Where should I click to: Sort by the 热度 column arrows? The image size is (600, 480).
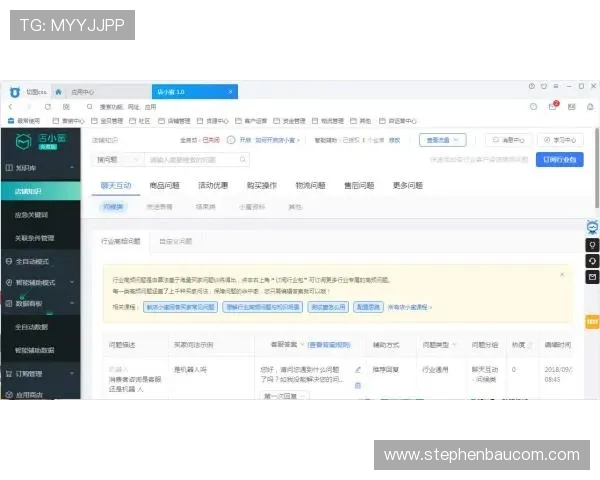point(530,345)
